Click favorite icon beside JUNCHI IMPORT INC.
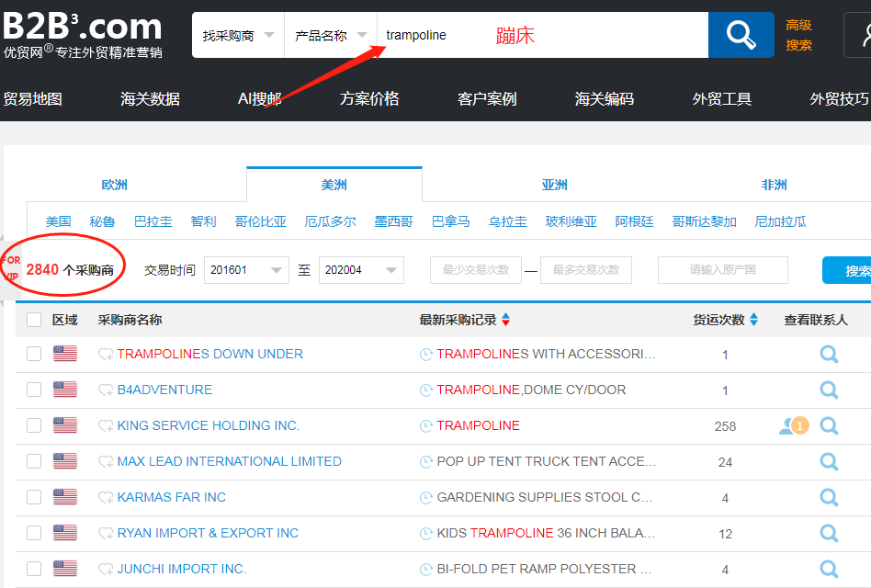This screenshot has height=588, width=871. pos(106,569)
